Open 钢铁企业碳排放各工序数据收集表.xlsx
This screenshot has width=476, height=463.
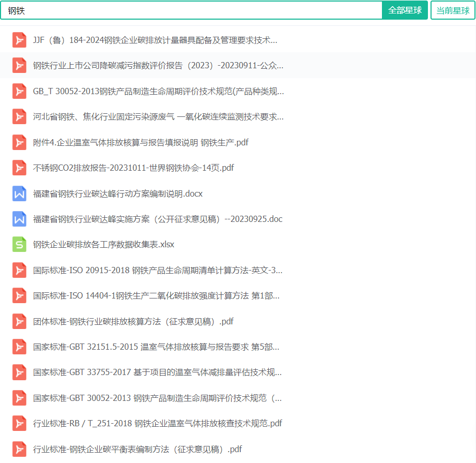coord(103,245)
